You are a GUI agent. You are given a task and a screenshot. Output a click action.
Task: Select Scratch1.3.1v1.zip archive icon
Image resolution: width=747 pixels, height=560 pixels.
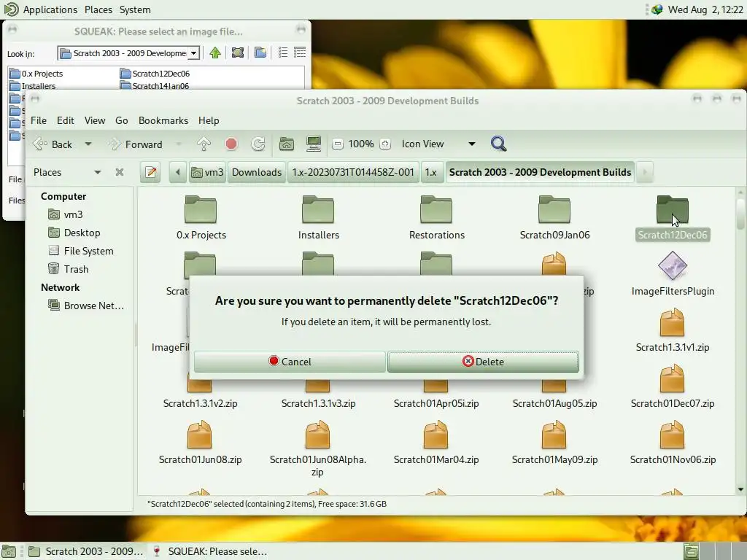672,322
